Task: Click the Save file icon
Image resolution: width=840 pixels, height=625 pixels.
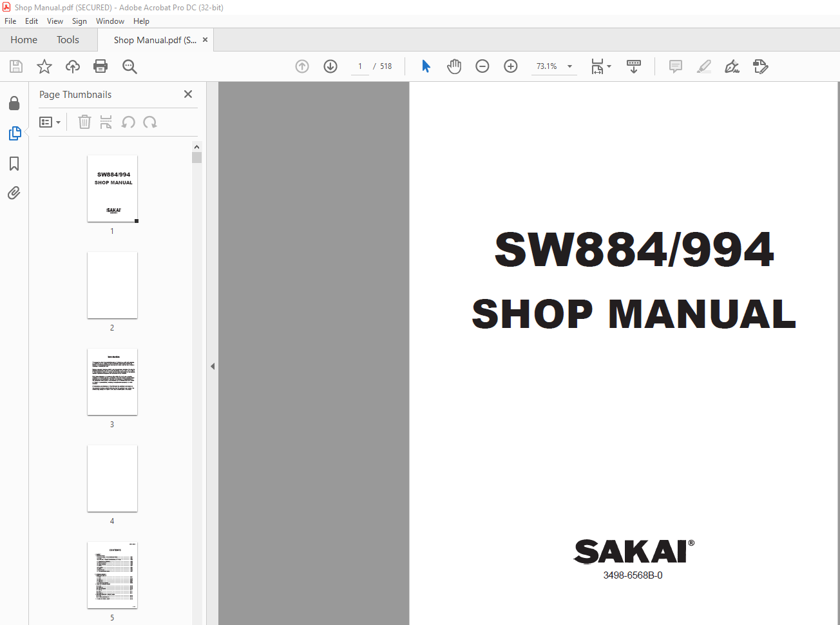Action: point(16,66)
